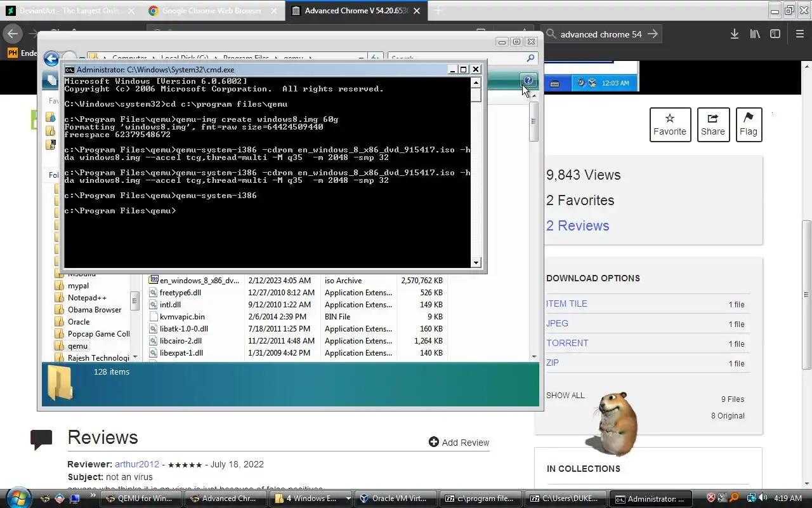Select the qemu folder in tree
This screenshot has width=812, height=508.
[77, 345]
